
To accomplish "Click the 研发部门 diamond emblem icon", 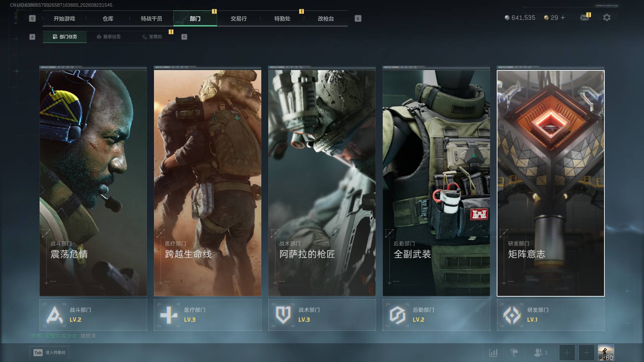I will pos(512,315).
